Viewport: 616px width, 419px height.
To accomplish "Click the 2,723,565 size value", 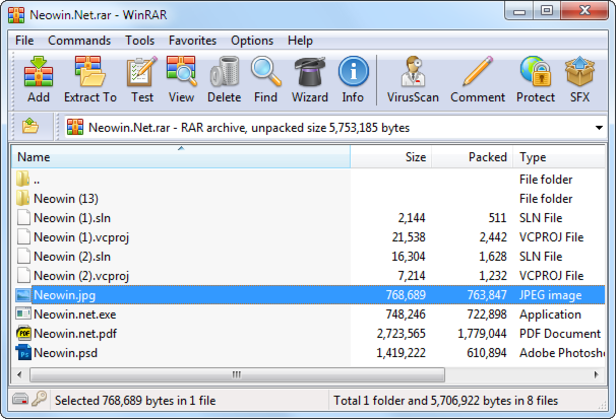I will [x=401, y=333].
